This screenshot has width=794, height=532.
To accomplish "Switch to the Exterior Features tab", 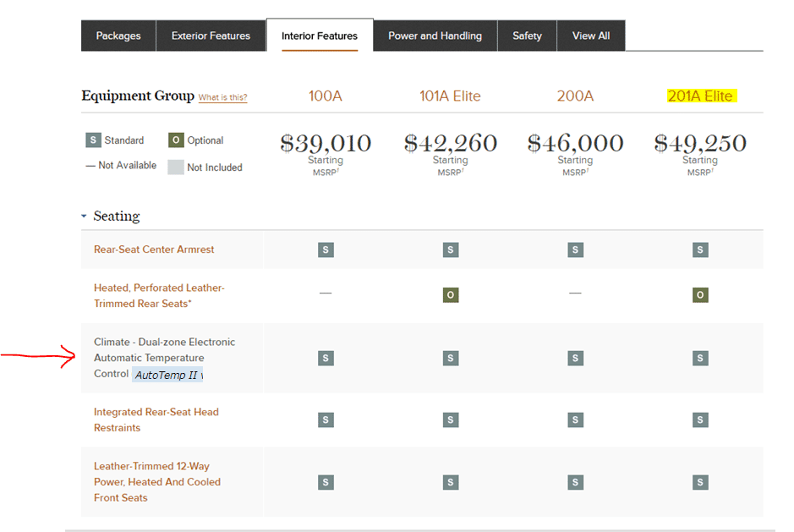I will [x=211, y=36].
